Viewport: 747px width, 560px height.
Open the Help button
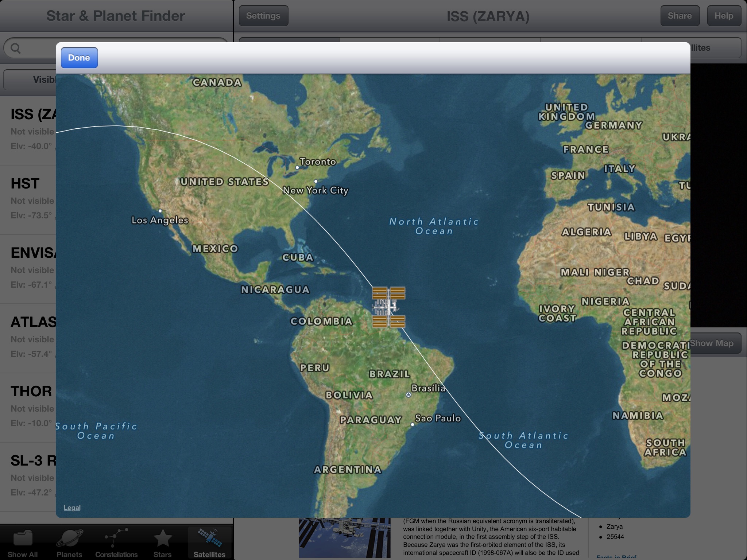[x=724, y=16]
